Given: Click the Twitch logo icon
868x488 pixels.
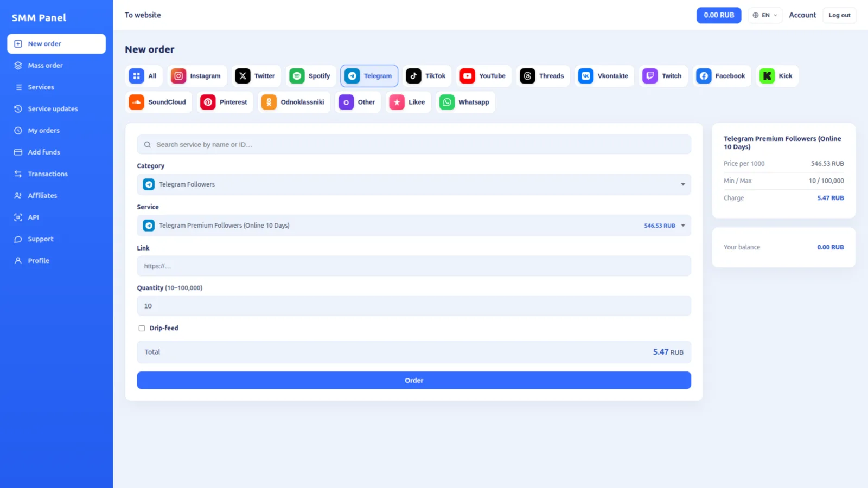Looking at the screenshot, I should tap(650, 76).
